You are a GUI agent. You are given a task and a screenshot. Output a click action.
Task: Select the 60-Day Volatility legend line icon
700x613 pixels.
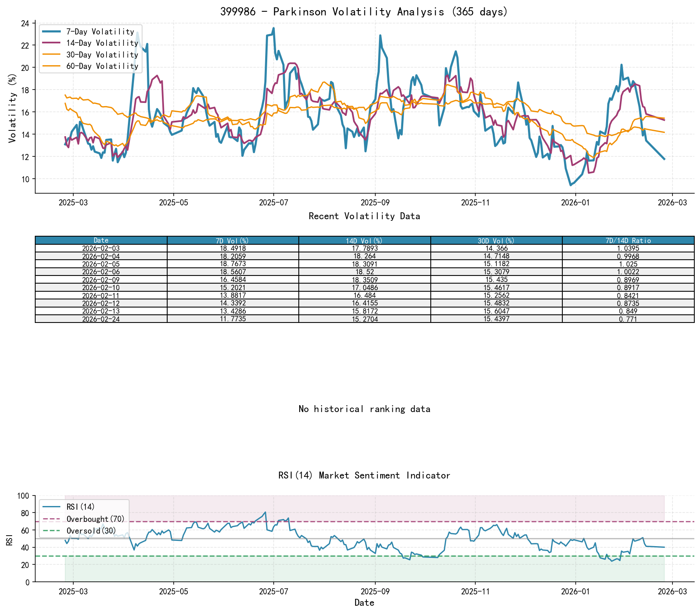click(x=52, y=66)
